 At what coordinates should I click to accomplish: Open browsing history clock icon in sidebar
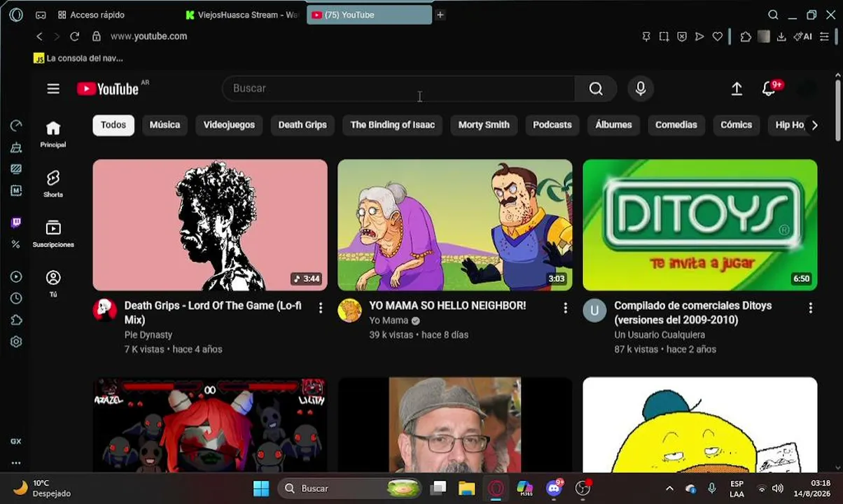(15, 298)
